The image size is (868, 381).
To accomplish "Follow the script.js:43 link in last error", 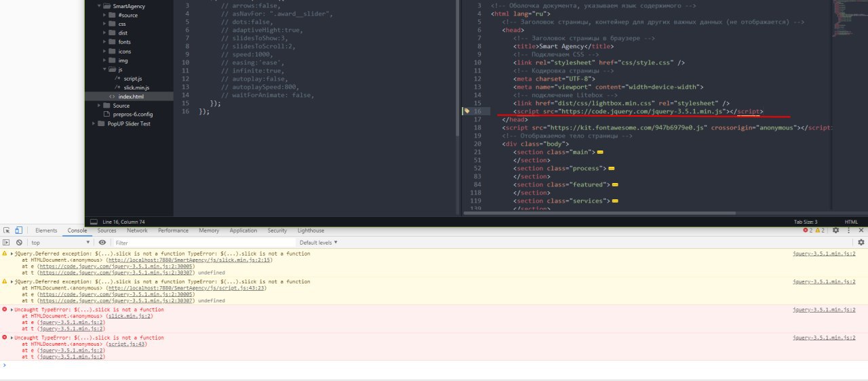I will tap(126, 344).
